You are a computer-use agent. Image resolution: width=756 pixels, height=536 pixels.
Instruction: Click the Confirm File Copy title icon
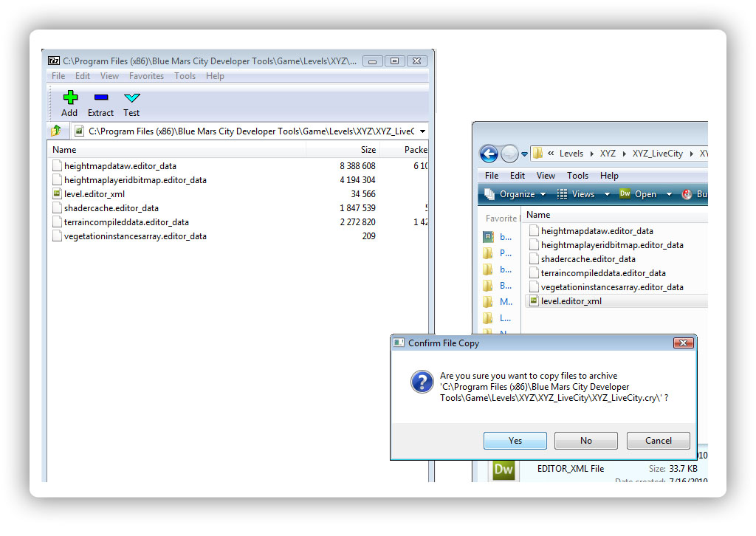tap(399, 343)
